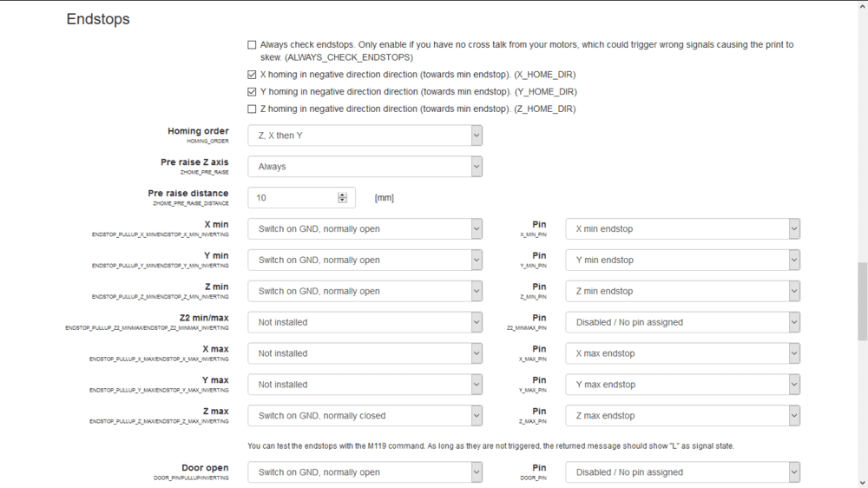This screenshot has height=488, width=868.
Task: Click the page vertical scrollbar thumb
Action: pos(862,301)
